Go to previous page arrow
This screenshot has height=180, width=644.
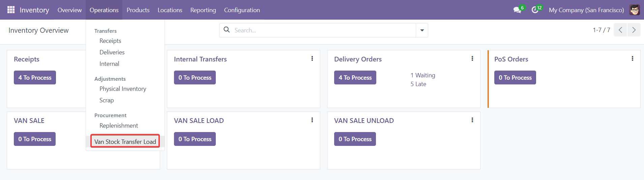tap(620, 30)
